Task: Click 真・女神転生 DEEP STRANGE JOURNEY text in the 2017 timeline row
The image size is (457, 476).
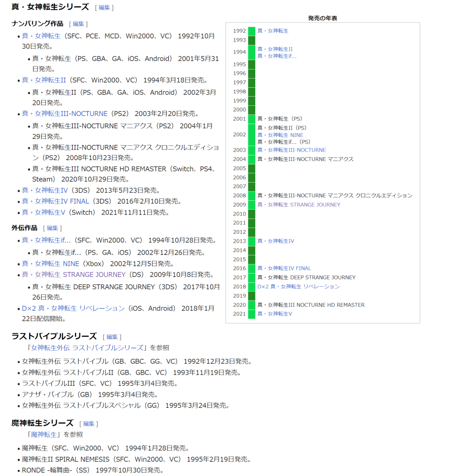Action: [306, 277]
